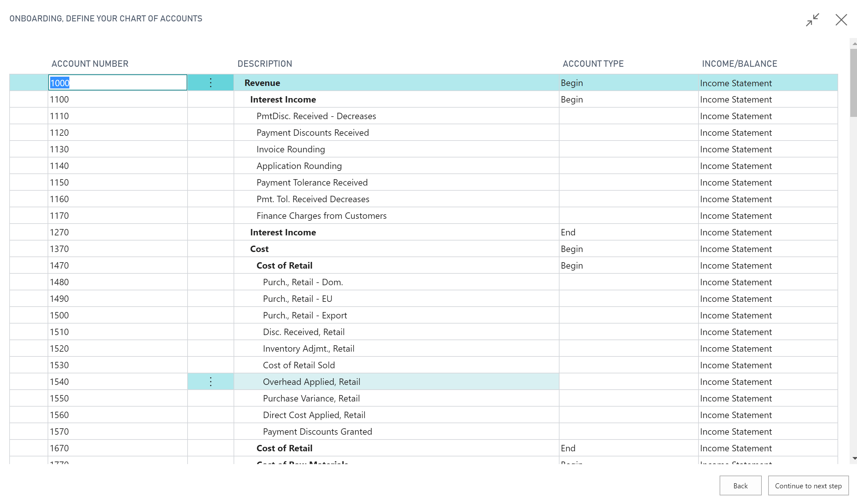The height and width of the screenshot is (504, 857).
Task: Select Income Statement cell for account 1120
Action: pyautogui.click(x=768, y=133)
